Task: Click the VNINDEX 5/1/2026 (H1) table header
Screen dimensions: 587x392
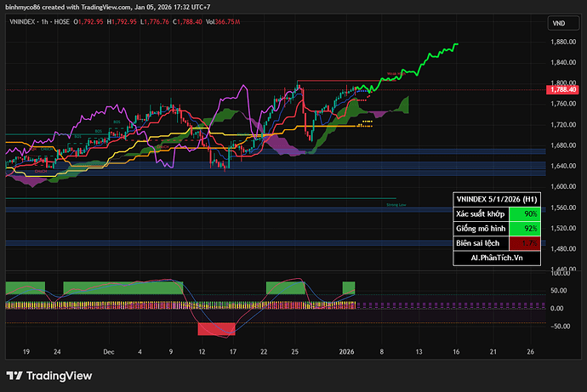Action: pyautogui.click(x=496, y=198)
